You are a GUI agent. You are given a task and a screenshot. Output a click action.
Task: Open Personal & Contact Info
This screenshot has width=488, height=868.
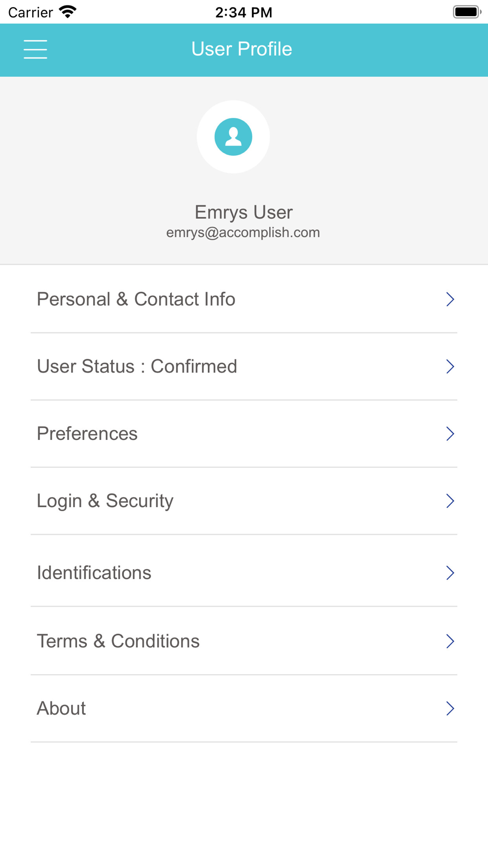click(244, 299)
